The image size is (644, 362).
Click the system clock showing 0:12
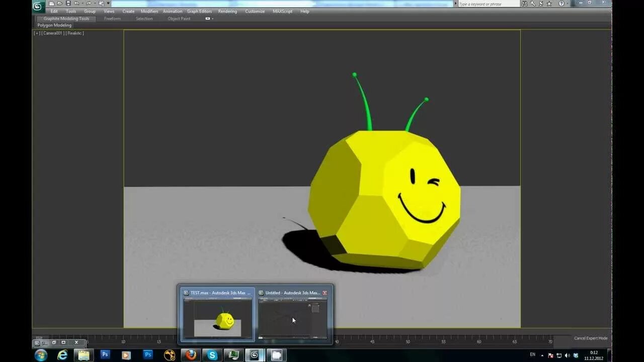pyautogui.click(x=594, y=355)
